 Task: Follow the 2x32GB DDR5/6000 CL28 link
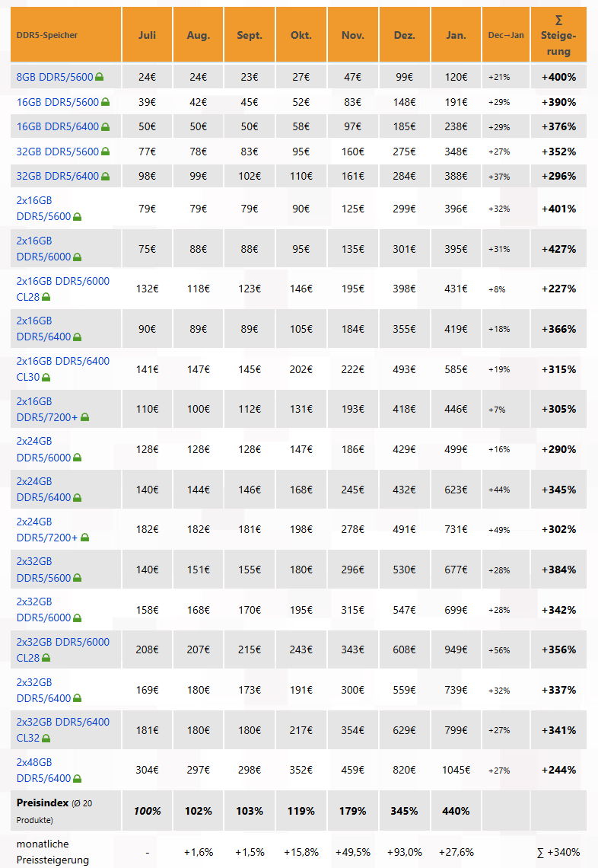63,649
